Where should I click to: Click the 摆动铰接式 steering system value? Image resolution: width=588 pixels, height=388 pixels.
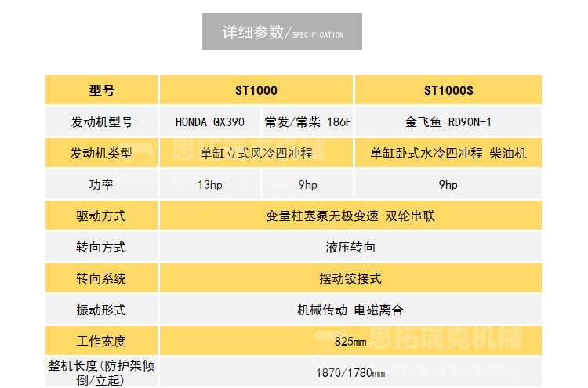point(350,278)
